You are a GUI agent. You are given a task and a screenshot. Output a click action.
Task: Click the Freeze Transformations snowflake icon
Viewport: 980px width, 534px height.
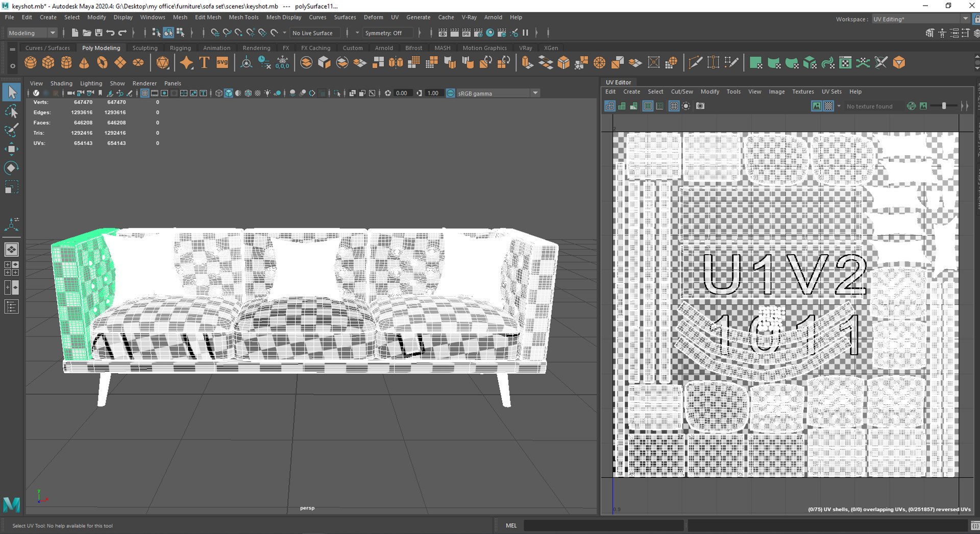[x=282, y=63]
